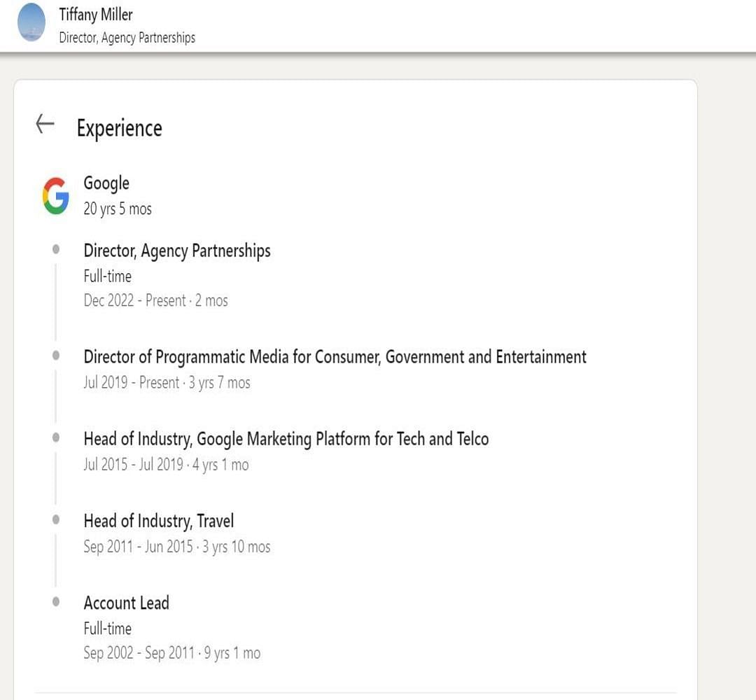The image size is (756, 700).
Task: Click 'Jul 2019 - Present · 3 yrs 7 mos'
Action: tap(167, 382)
